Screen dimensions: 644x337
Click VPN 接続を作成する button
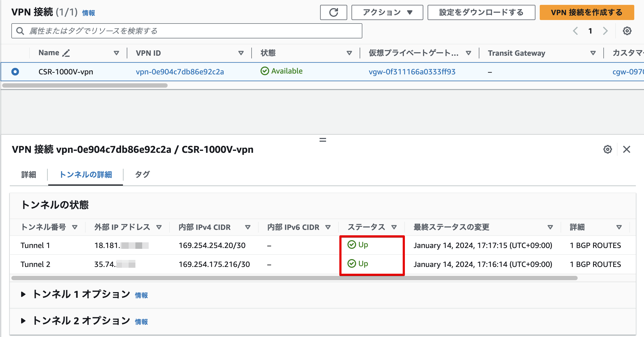pos(587,12)
